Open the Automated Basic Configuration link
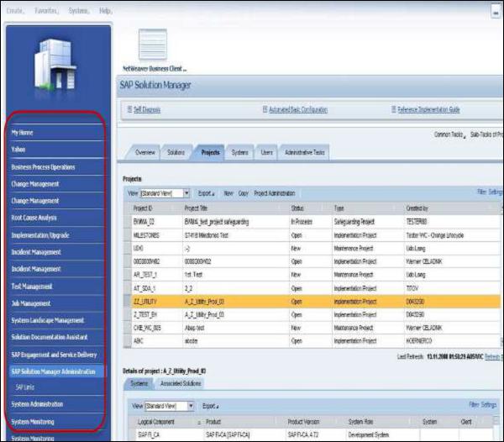The image size is (504, 442). point(298,109)
